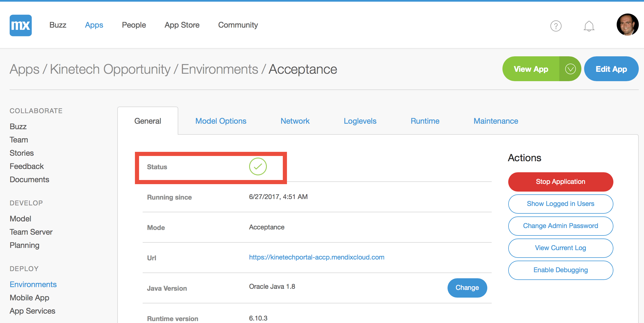644x323 pixels.
Task: Open the App Store menu item
Action: (182, 25)
